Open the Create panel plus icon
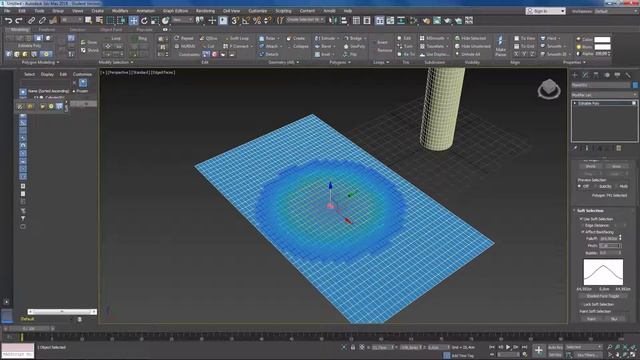The height and width of the screenshot is (360, 640). click(575, 75)
